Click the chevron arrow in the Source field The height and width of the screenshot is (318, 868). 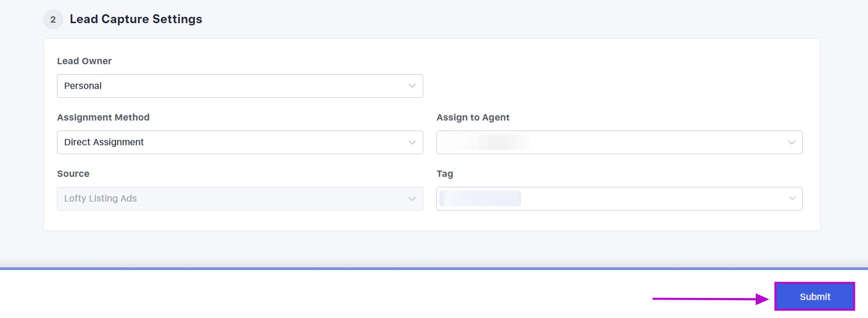(x=412, y=198)
